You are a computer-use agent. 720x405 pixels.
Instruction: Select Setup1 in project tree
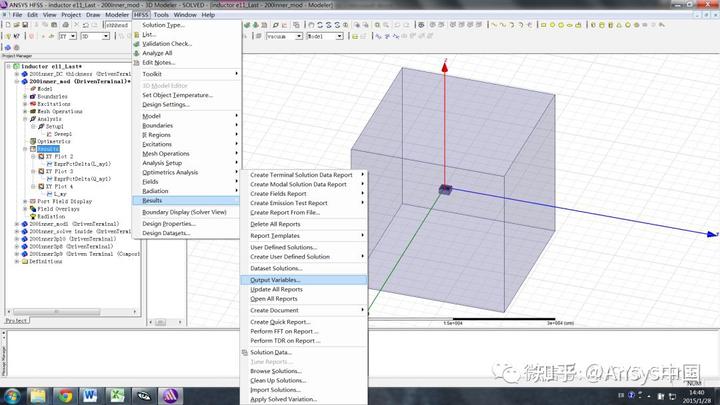pyautogui.click(x=54, y=126)
